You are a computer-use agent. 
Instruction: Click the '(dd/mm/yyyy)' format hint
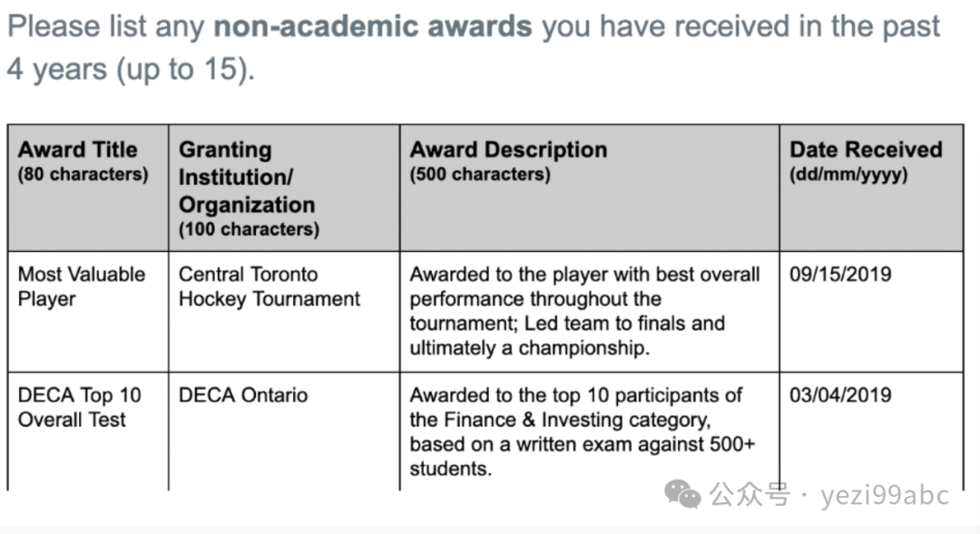tap(848, 174)
